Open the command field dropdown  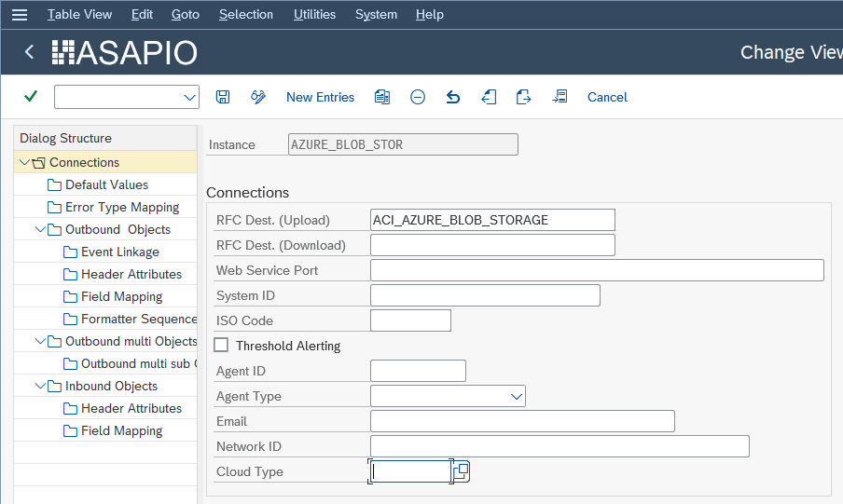[189, 97]
